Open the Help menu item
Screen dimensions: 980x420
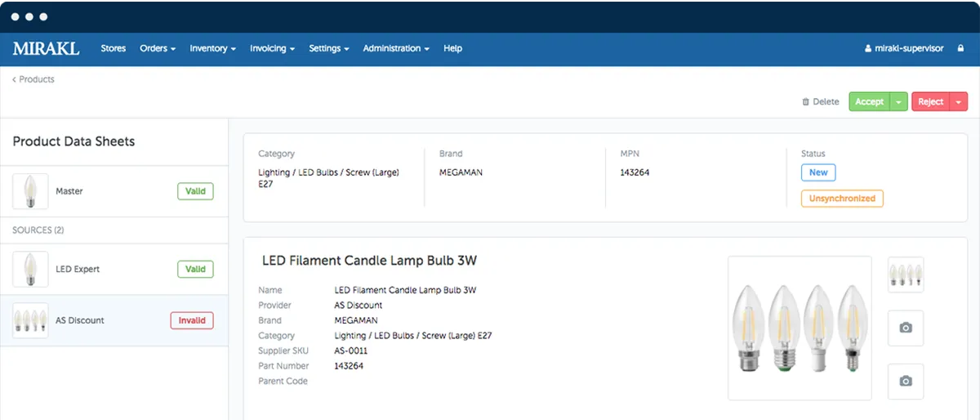click(452, 48)
